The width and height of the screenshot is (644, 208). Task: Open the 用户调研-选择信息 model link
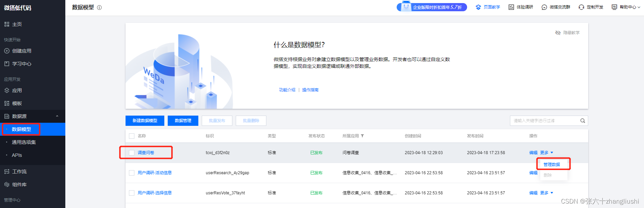click(155, 193)
